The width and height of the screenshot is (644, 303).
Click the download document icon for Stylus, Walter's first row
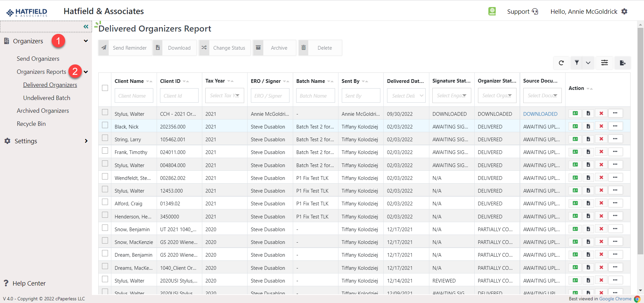click(x=588, y=113)
